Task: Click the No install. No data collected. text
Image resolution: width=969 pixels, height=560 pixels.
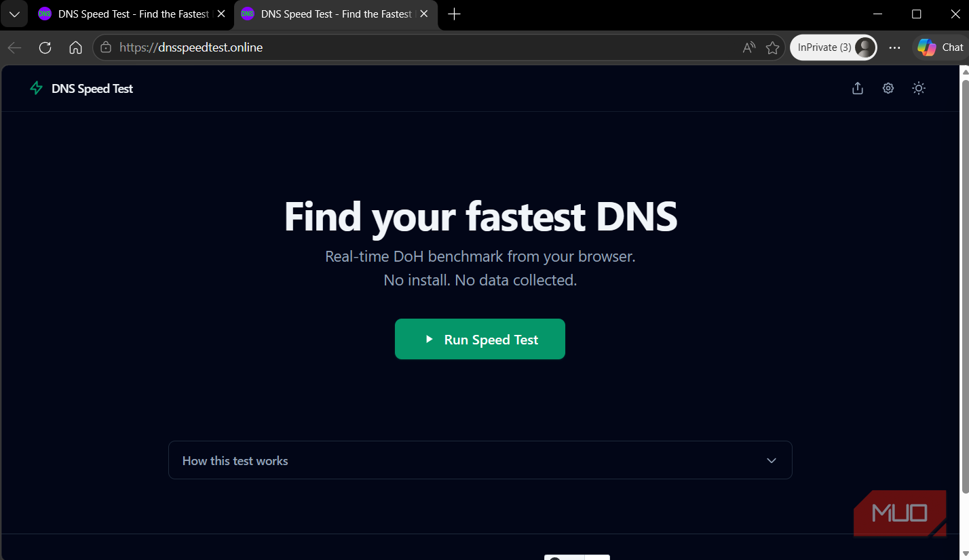Action: pyautogui.click(x=480, y=280)
